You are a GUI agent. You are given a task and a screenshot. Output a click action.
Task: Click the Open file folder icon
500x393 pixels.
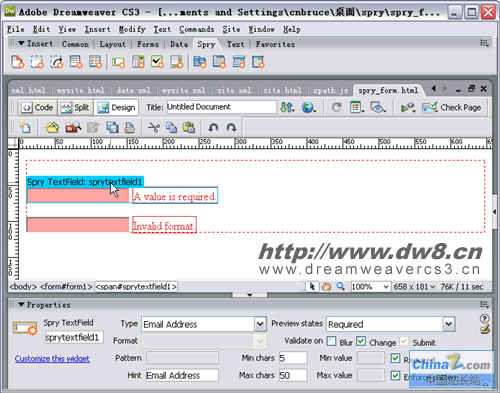(52, 127)
